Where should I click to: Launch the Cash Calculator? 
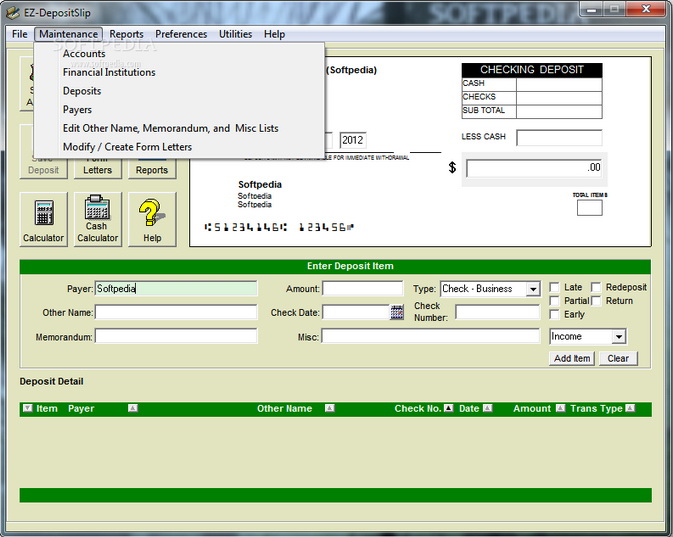point(98,219)
